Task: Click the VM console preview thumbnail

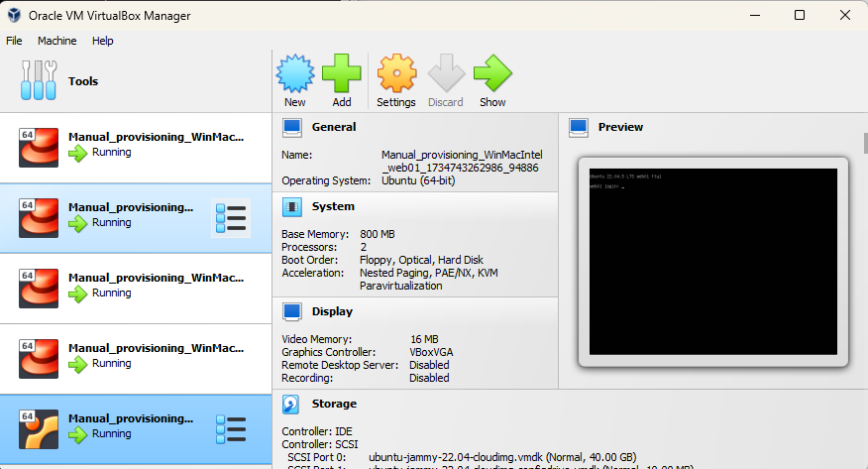Action: tap(712, 262)
